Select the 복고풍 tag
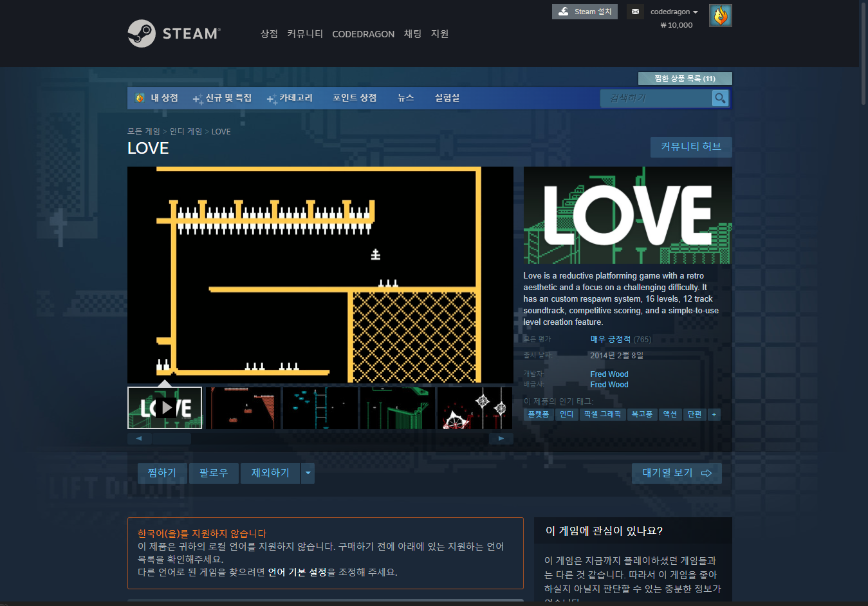 642,414
